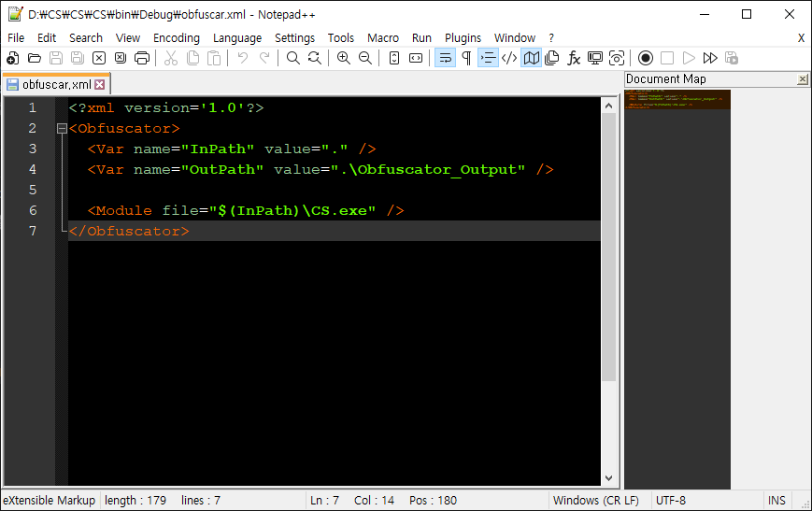812x511 pixels.
Task: Click the Folder as Workspace monitor icon
Action: [x=595, y=58]
